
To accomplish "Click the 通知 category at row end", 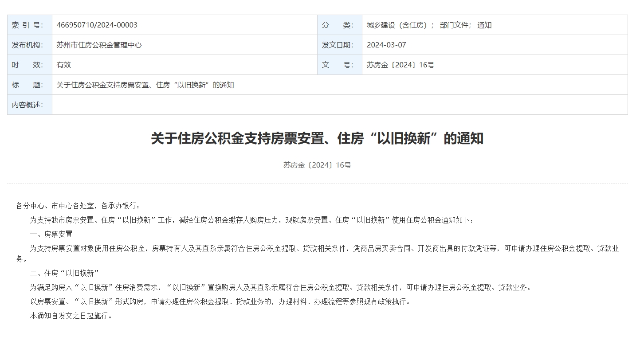I will [x=484, y=25].
